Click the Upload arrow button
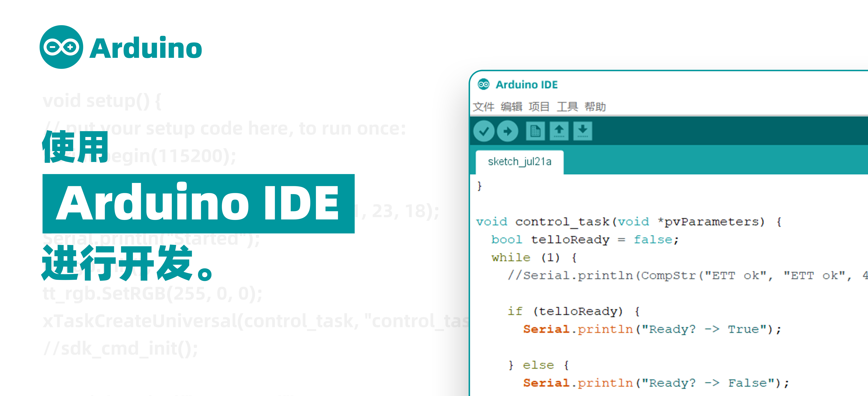Viewport: 868px width, 396px height. pos(507,131)
